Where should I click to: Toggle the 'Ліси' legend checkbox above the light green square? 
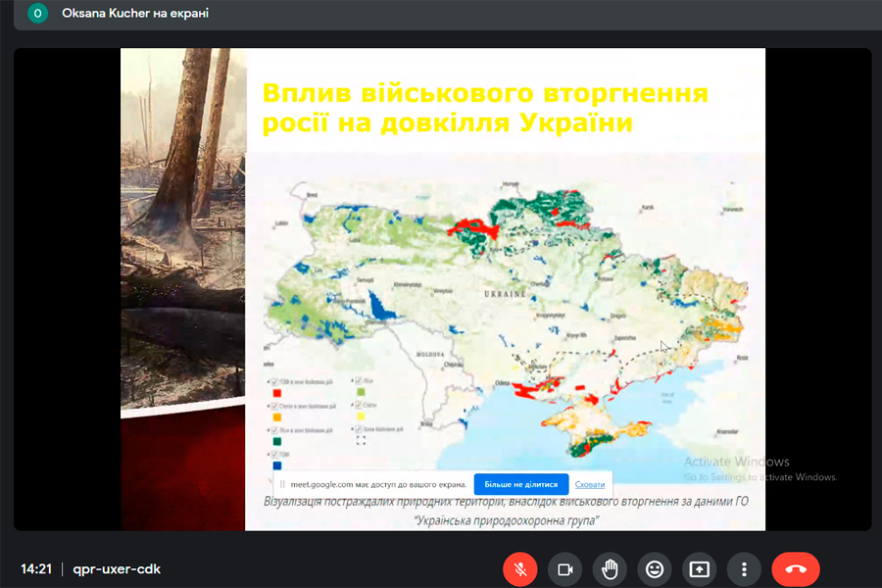(359, 381)
